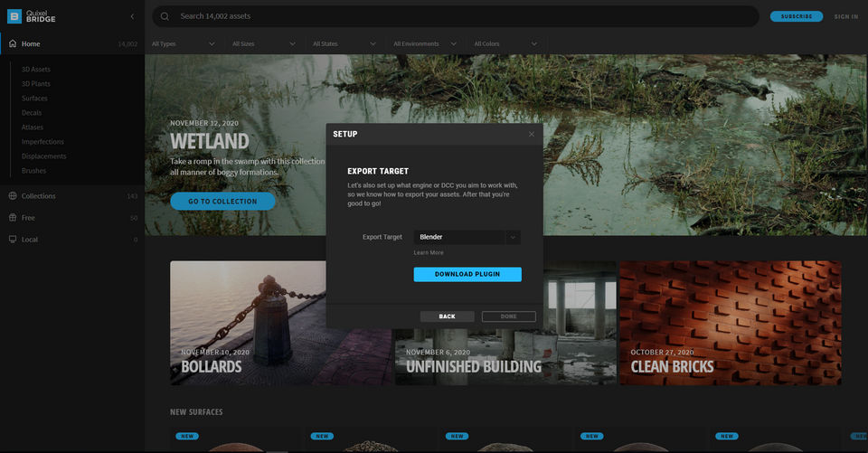This screenshot has height=453, width=868.
Task: Open Surfaces category
Action: click(x=34, y=98)
